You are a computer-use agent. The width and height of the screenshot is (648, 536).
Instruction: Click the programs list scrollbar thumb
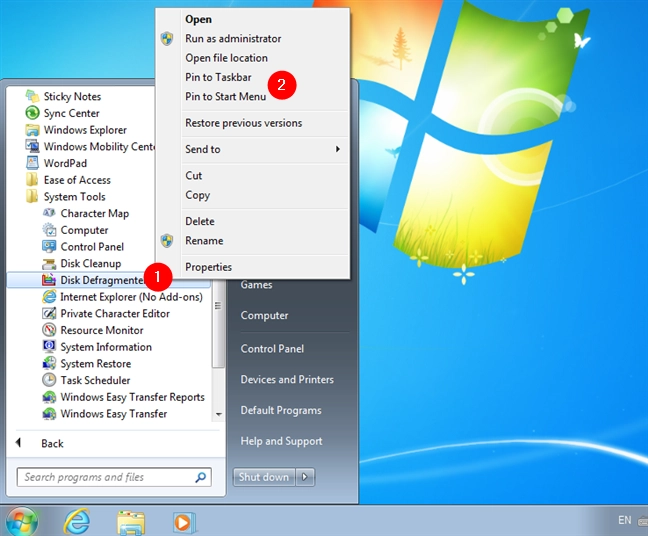coord(218,323)
